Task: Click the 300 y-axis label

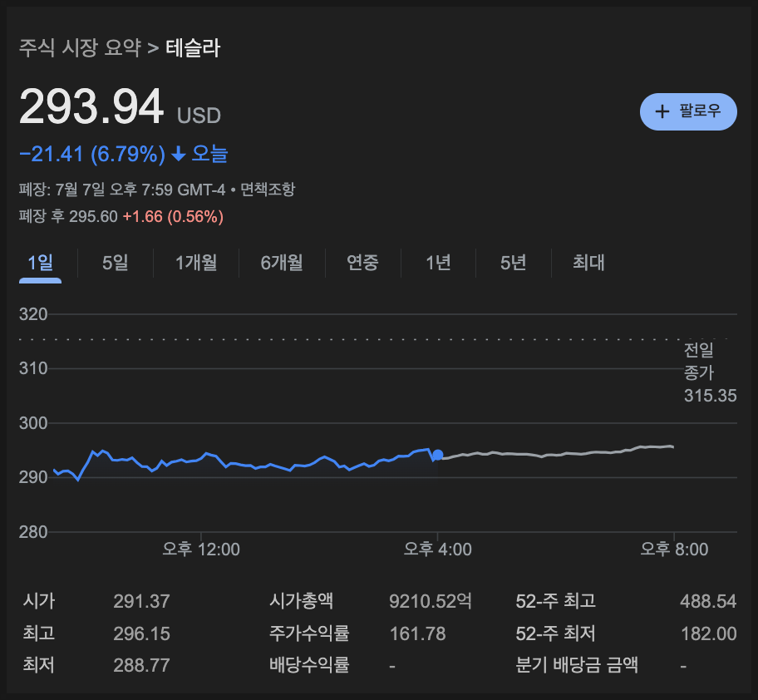Action: coord(33,423)
